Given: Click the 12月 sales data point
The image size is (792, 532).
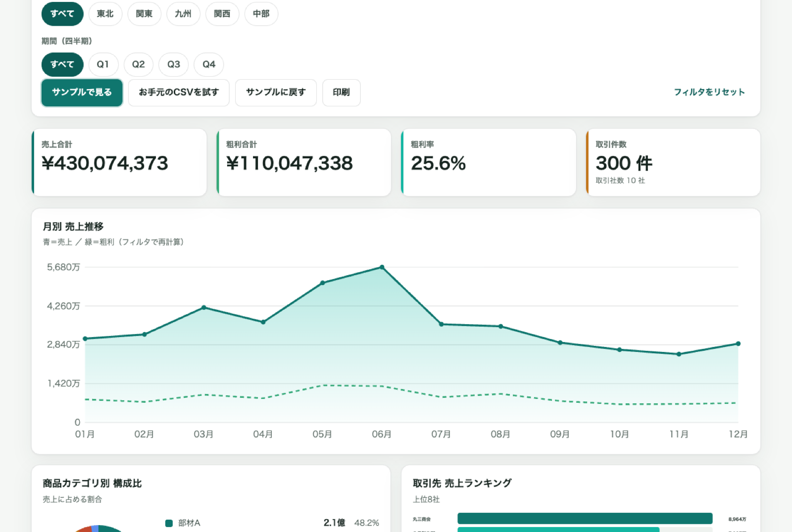Looking at the screenshot, I should (x=738, y=343).
